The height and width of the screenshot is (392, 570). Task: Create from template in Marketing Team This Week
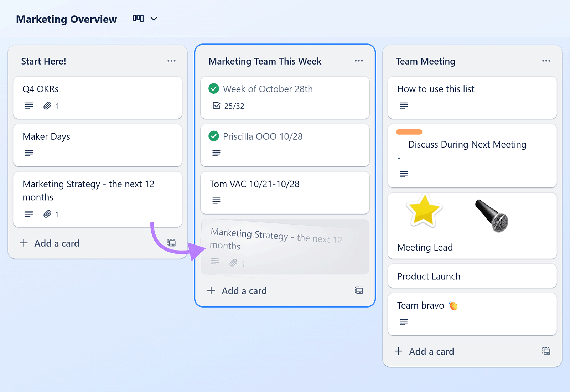click(359, 290)
